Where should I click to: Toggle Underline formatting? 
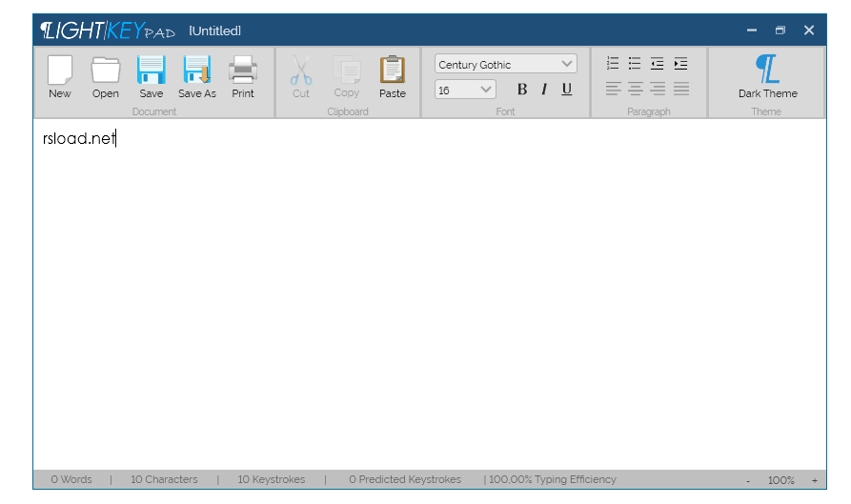pyautogui.click(x=567, y=89)
